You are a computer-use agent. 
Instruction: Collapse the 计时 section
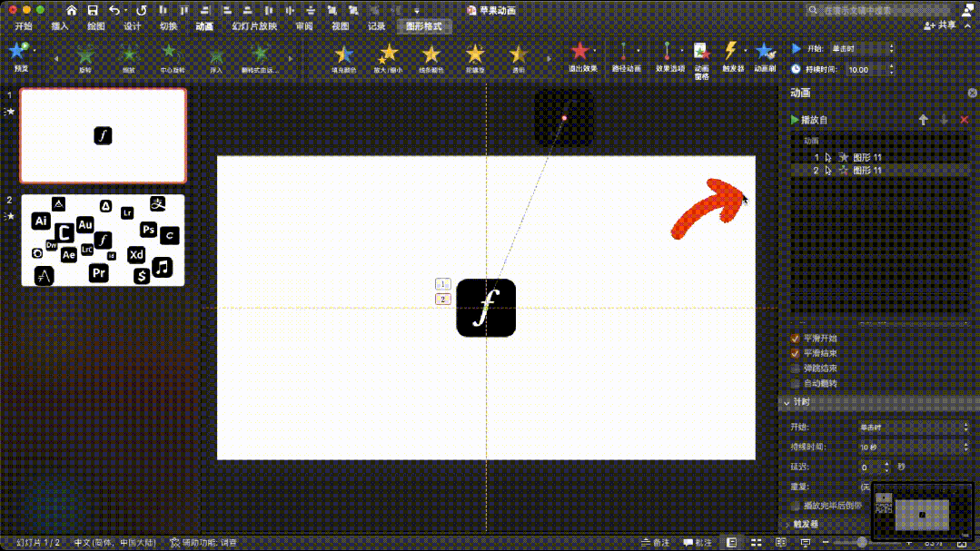787,402
